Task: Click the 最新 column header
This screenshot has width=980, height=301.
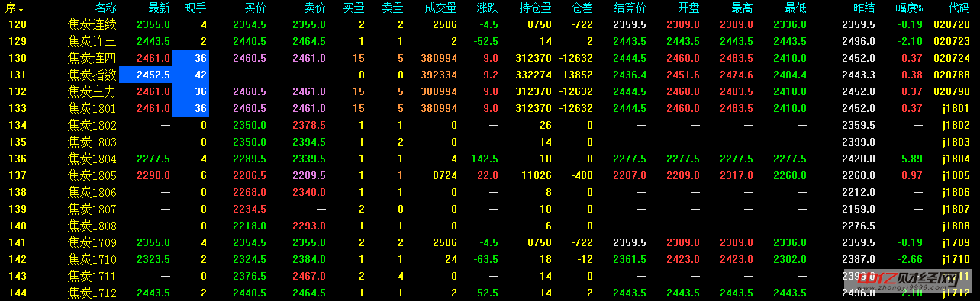Action: pos(160,8)
